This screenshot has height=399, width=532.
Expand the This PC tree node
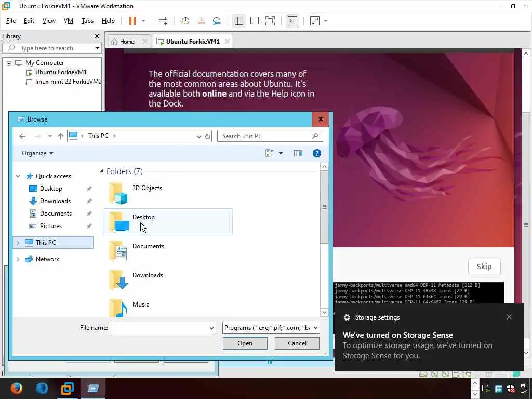[18, 243]
